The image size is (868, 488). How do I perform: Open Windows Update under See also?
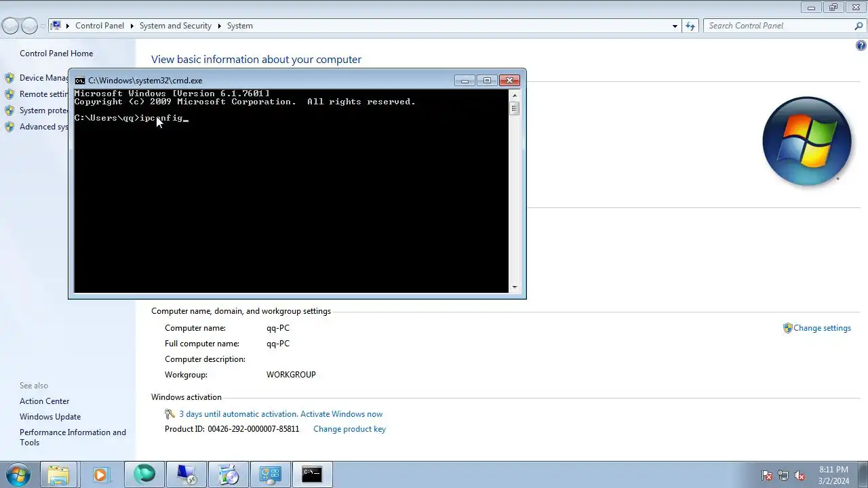[x=50, y=417]
